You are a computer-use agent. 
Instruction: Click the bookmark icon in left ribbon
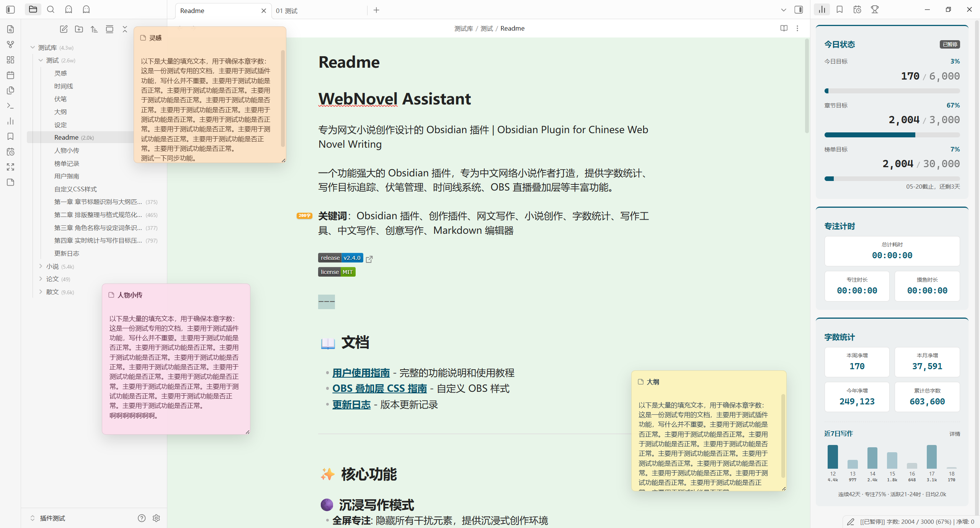pos(10,136)
